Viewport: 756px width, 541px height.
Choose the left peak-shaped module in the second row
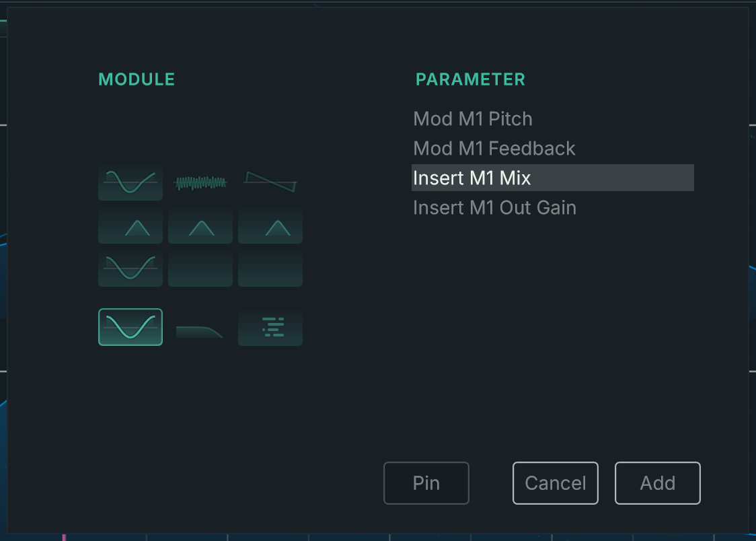[130, 226]
